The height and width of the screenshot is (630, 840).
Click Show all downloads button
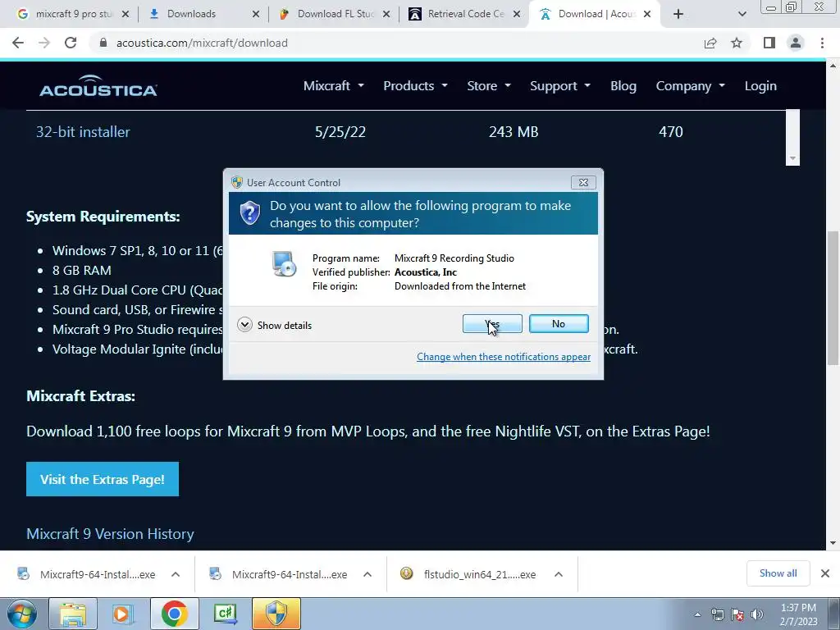click(x=778, y=573)
